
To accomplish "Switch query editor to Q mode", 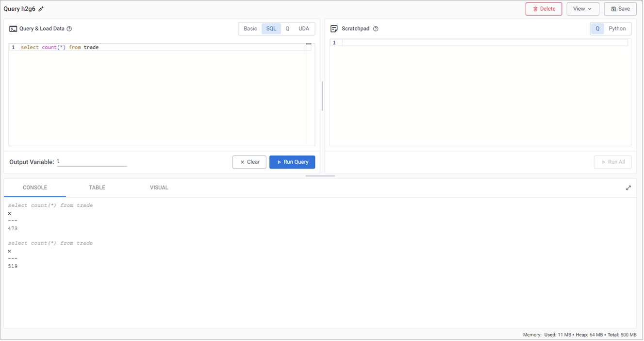I will tap(287, 29).
